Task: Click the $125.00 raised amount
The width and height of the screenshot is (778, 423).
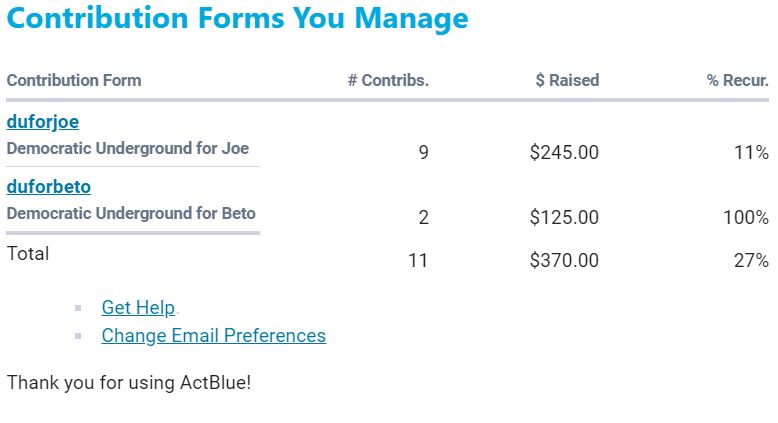Action: click(x=564, y=218)
